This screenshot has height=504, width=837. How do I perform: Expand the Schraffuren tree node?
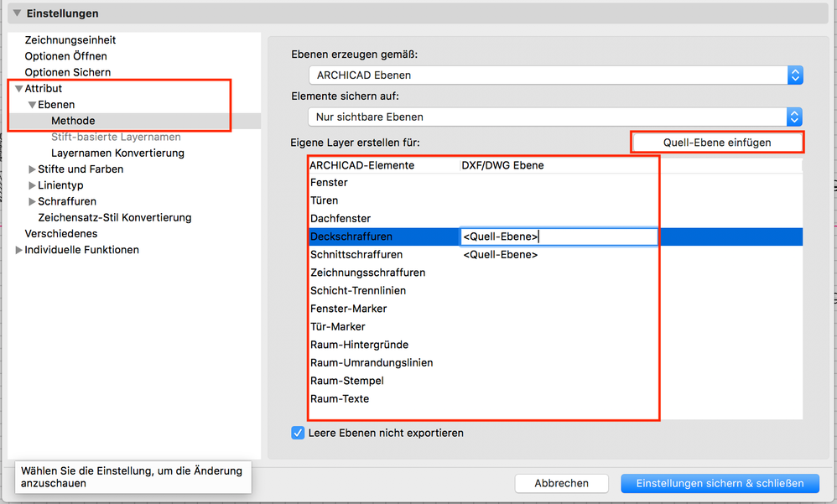tap(32, 201)
